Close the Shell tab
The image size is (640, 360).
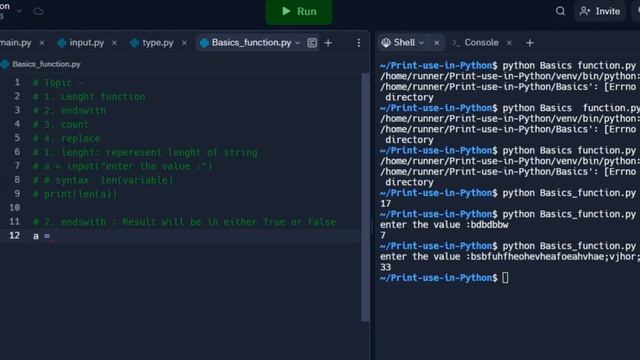point(436,43)
